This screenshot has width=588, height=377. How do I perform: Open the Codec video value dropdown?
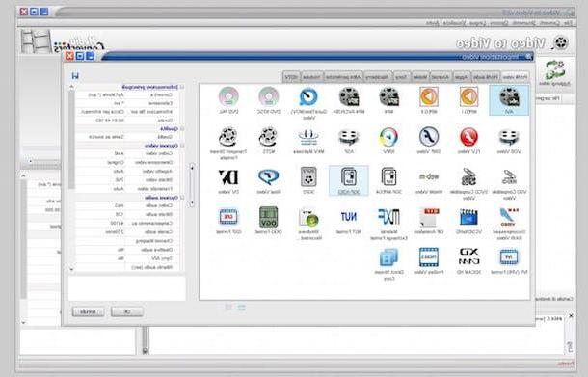(100, 153)
